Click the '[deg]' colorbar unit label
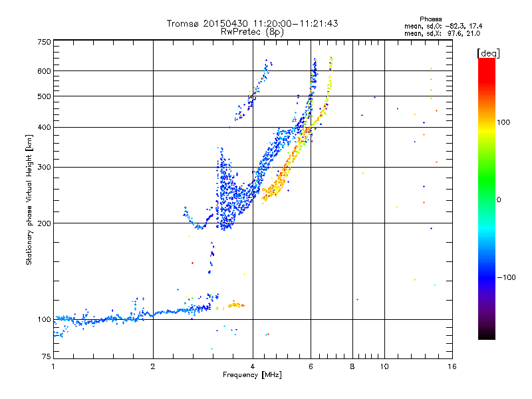 pos(488,53)
